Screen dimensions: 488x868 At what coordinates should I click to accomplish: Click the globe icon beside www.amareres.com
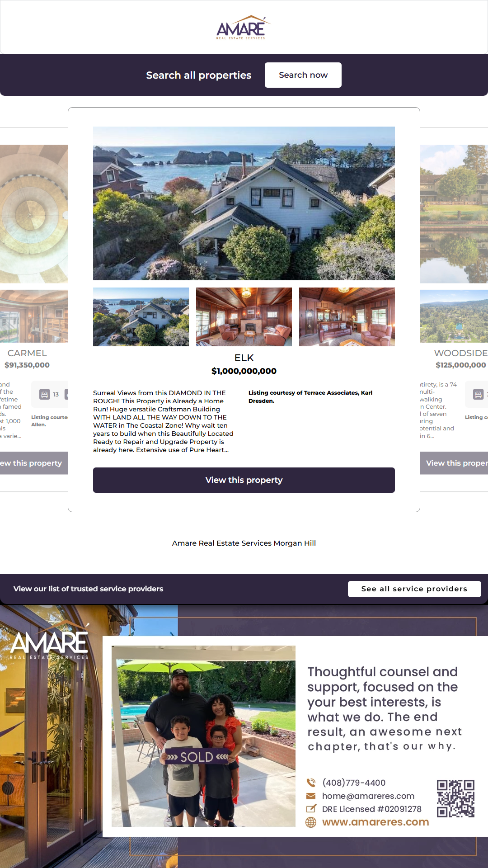[311, 822]
